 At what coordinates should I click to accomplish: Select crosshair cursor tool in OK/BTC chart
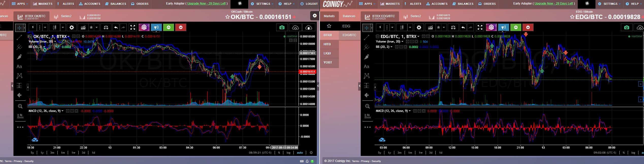pyautogui.click(x=19, y=28)
